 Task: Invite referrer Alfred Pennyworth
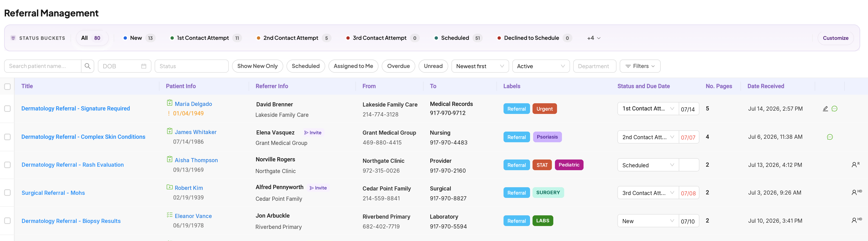[318, 188]
